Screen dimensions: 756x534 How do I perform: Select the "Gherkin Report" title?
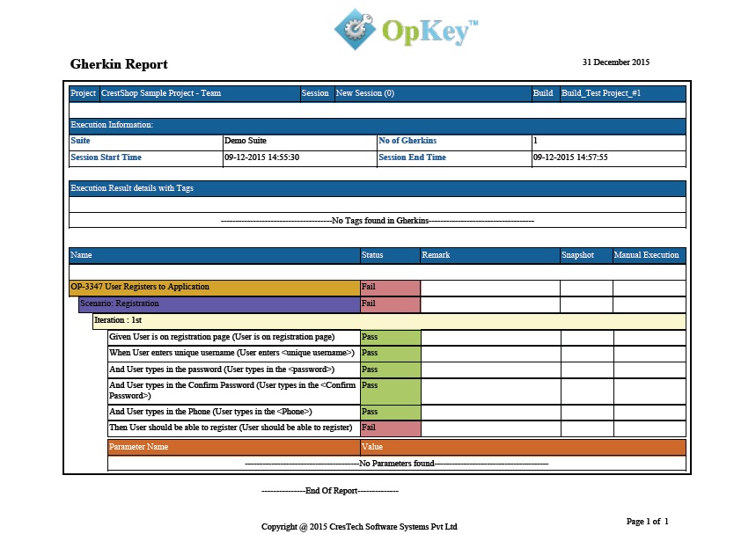pos(119,64)
